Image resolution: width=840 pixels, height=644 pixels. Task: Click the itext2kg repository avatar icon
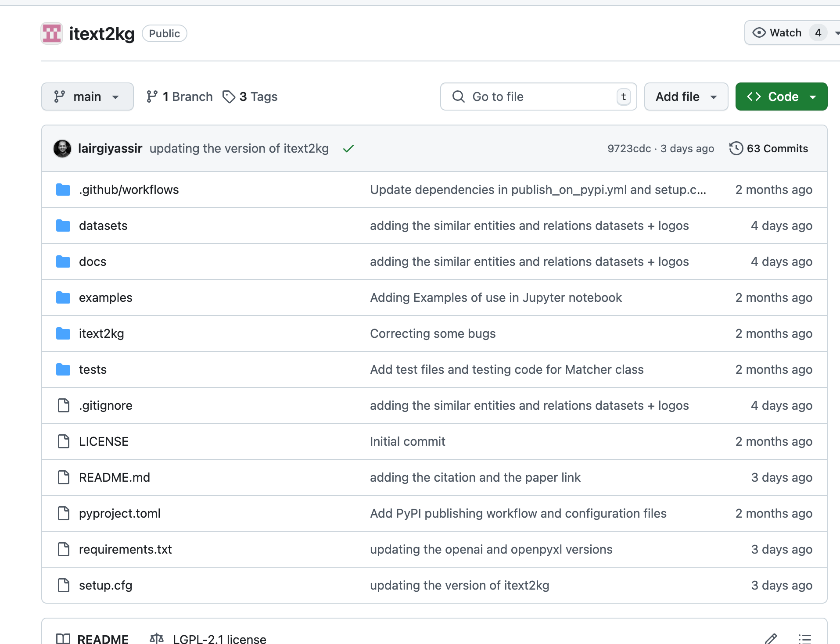(x=52, y=34)
